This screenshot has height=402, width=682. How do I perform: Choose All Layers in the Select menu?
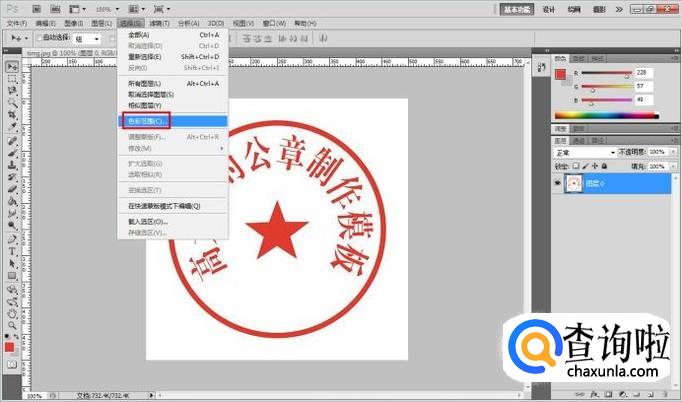tap(173, 83)
